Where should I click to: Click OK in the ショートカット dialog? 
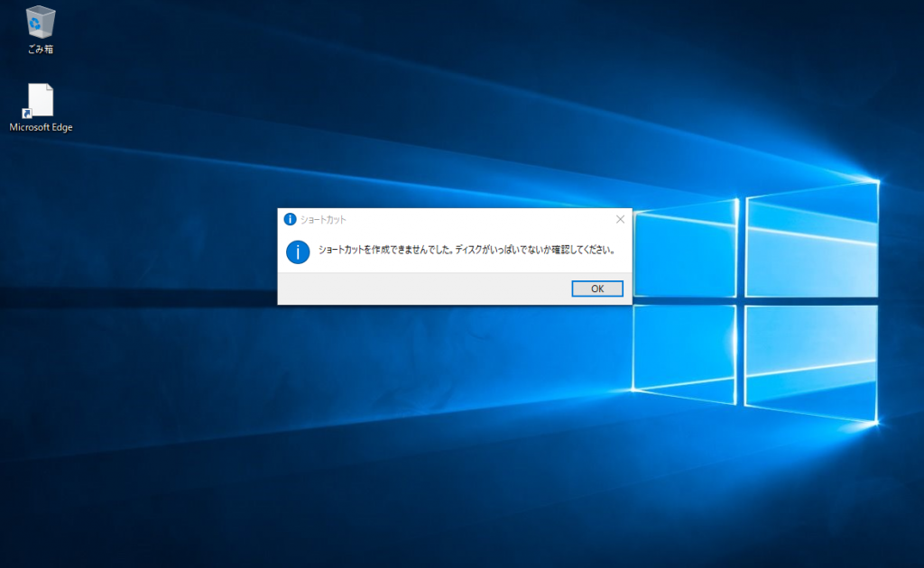coord(597,289)
